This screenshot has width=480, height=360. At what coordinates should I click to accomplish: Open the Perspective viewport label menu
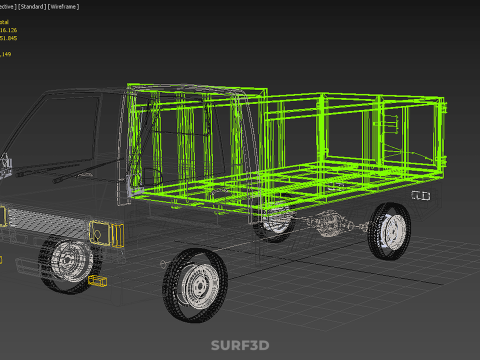click(8, 7)
